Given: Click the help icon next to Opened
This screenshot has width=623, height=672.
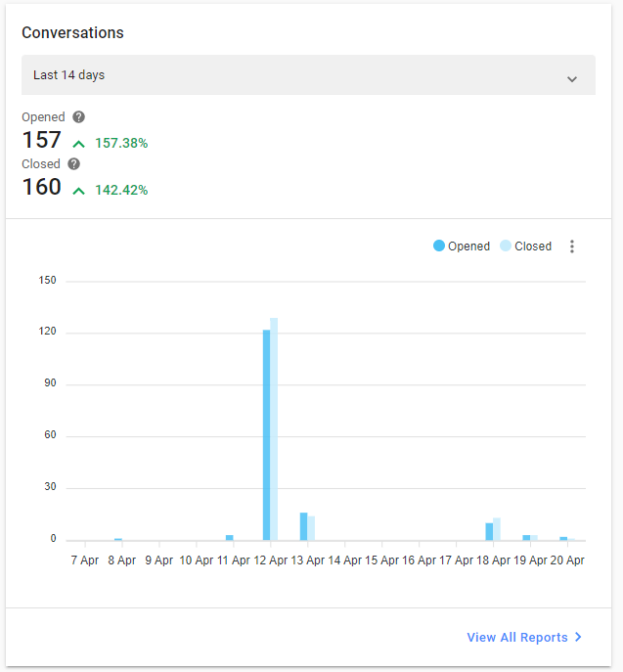Looking at the screenshot, I should [x=78, y=117].
